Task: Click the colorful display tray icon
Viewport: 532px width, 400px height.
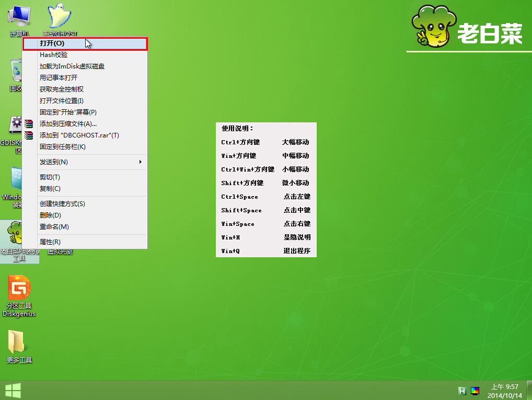Action: tap(475, 391)
